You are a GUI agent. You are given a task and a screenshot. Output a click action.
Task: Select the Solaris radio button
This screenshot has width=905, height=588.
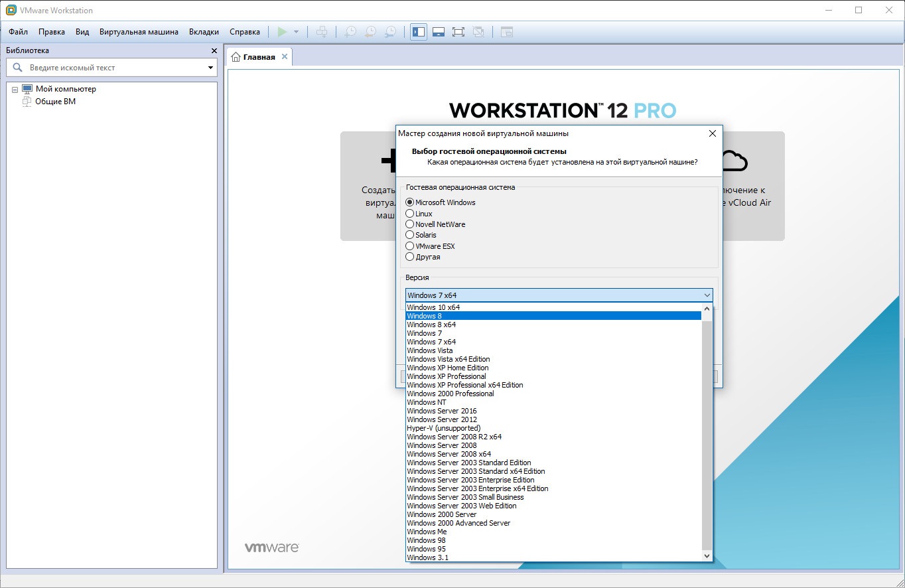(409, 235)
